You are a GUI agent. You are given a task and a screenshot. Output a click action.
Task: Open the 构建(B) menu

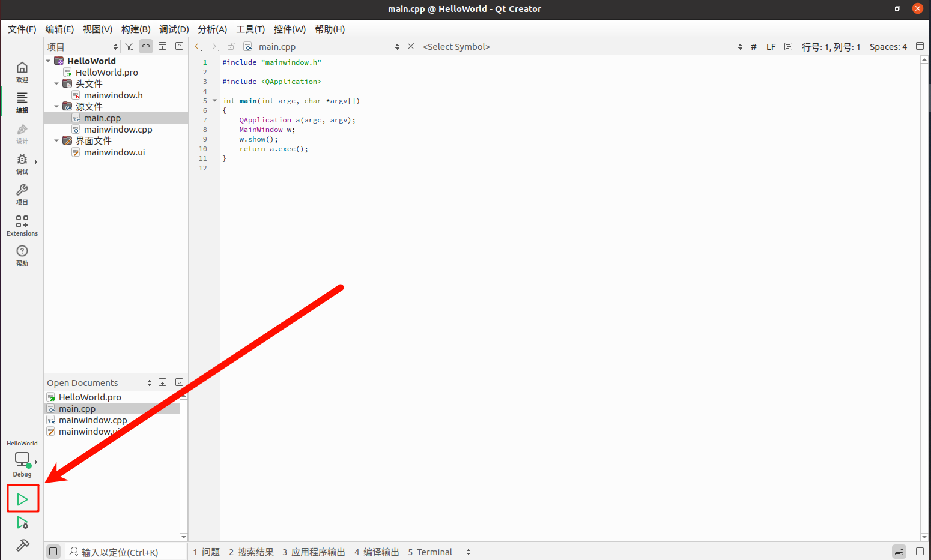tap(136, 29)
